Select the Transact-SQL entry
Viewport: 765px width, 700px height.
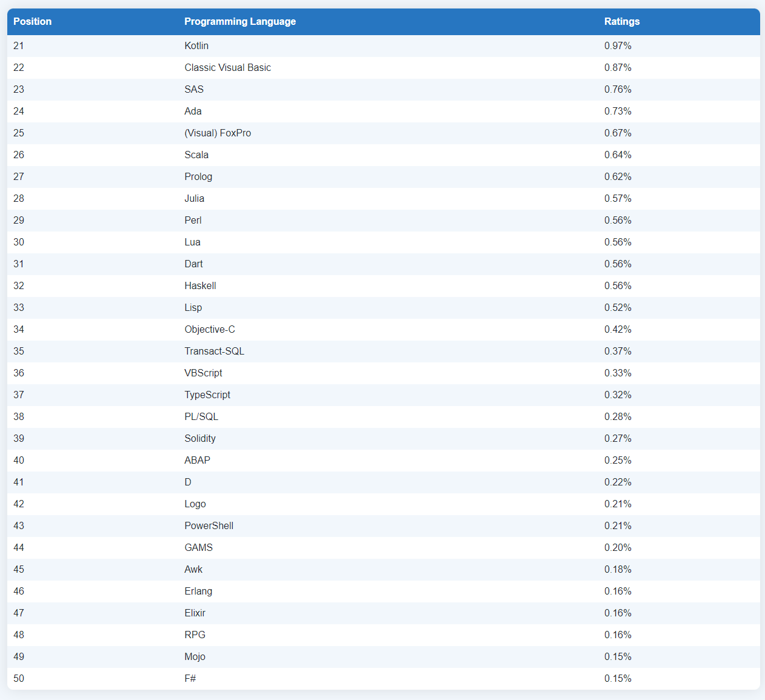(215, 352)
